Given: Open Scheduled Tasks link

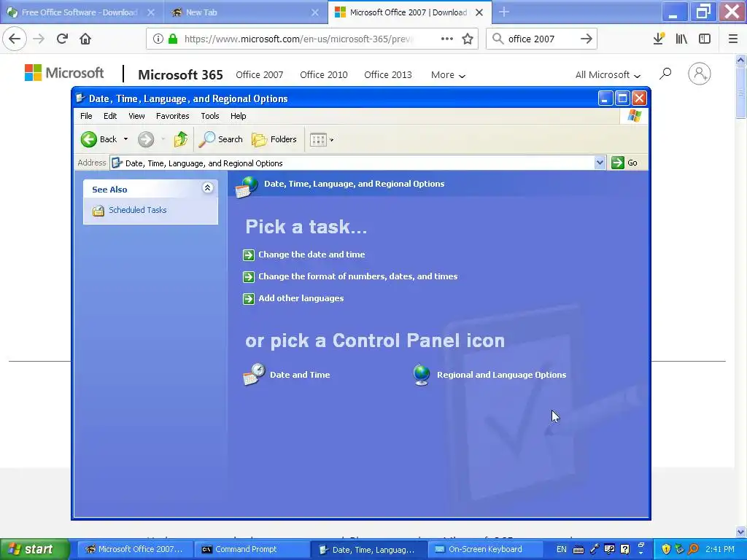Looking at the screenshot, I should pos(138,210).
